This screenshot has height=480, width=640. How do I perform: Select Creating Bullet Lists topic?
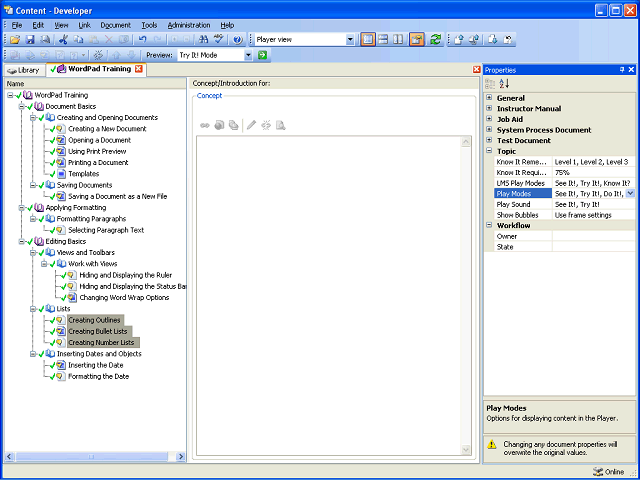point(98,331)
